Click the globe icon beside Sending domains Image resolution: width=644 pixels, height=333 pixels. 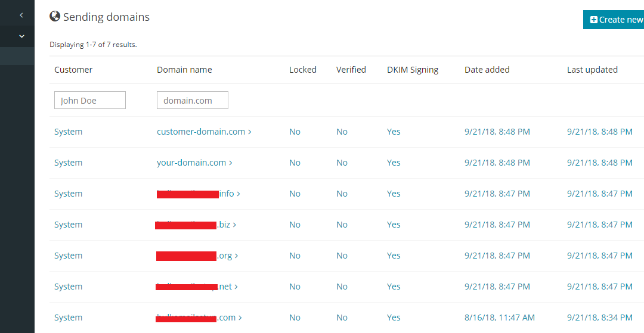tap(55, 17)
